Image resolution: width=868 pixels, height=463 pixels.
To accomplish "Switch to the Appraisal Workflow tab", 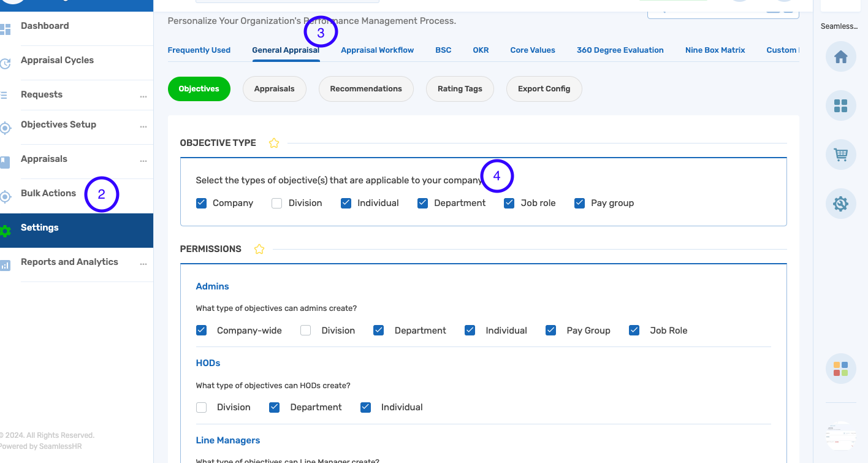I will pyautogui.click(x=377, y=50).
